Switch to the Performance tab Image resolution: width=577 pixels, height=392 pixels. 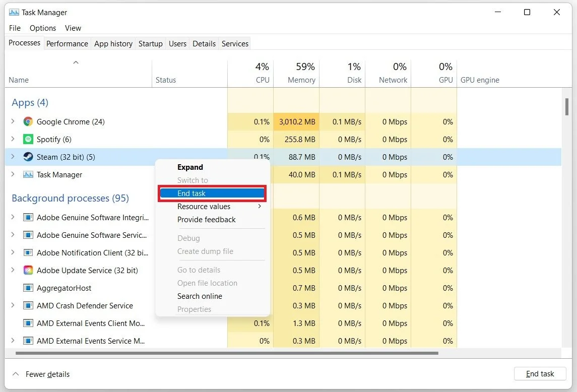pos(67,43)
